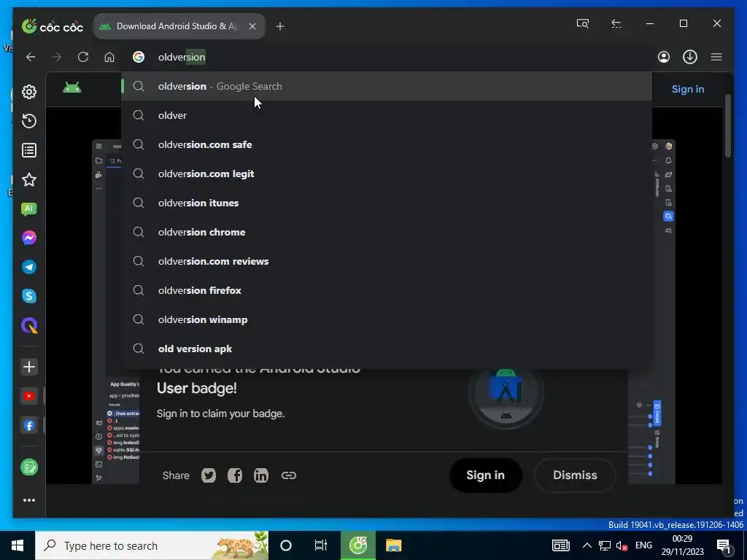Click the Coc Coc logo

[53, 26]
